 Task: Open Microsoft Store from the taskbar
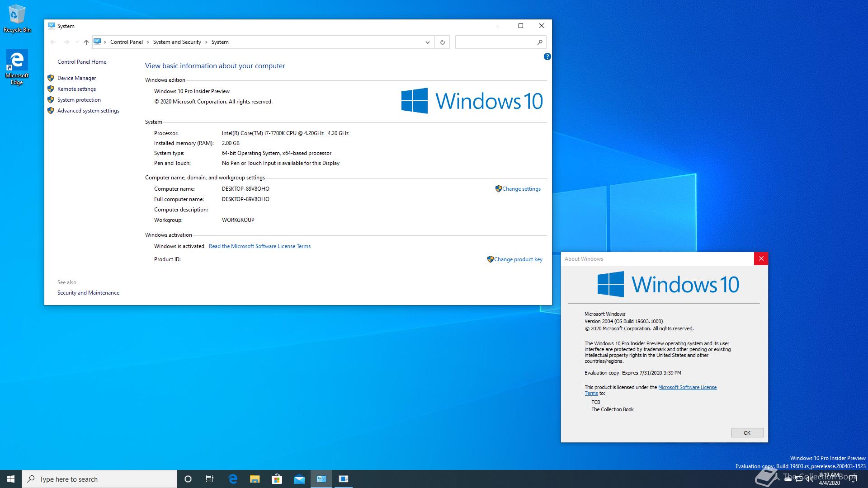277,479
